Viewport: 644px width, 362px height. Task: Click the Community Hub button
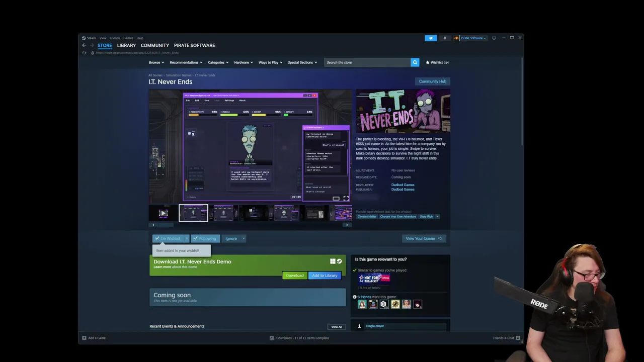[433, 81]
